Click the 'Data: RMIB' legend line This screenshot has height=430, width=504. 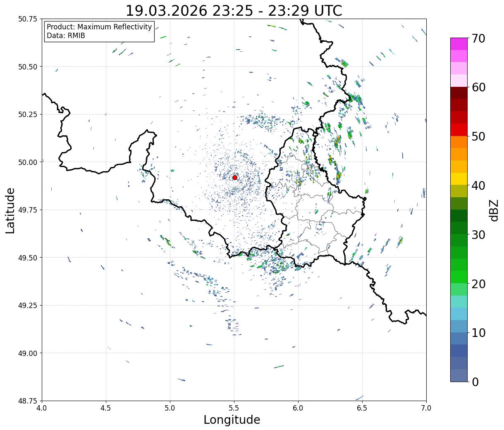(x=66, y=36)
